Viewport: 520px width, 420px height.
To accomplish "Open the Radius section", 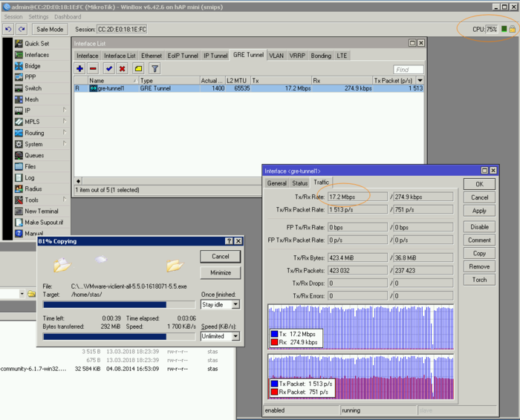I will coord(33,188).
